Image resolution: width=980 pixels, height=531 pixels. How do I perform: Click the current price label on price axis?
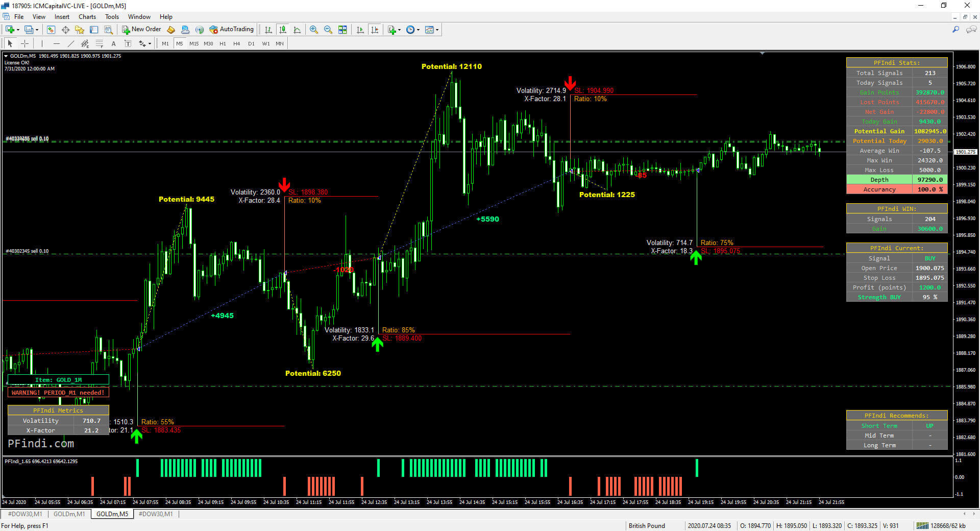965,152
